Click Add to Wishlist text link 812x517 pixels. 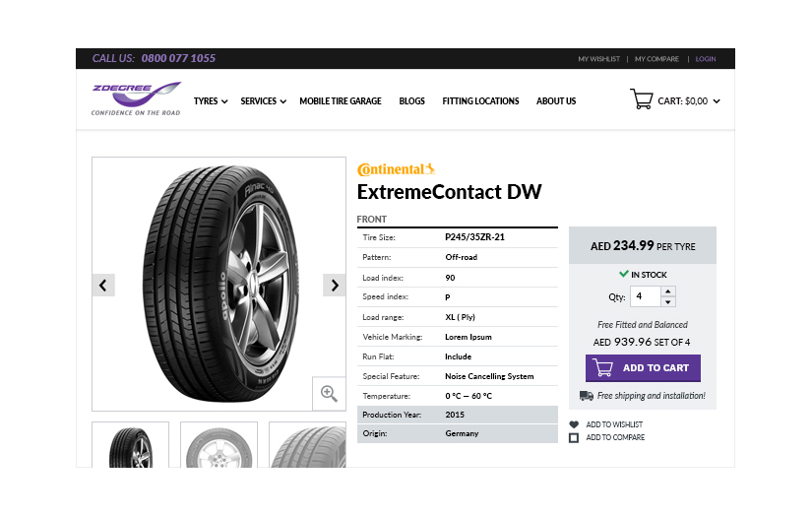pyautogui.click(x=614, y=424)
